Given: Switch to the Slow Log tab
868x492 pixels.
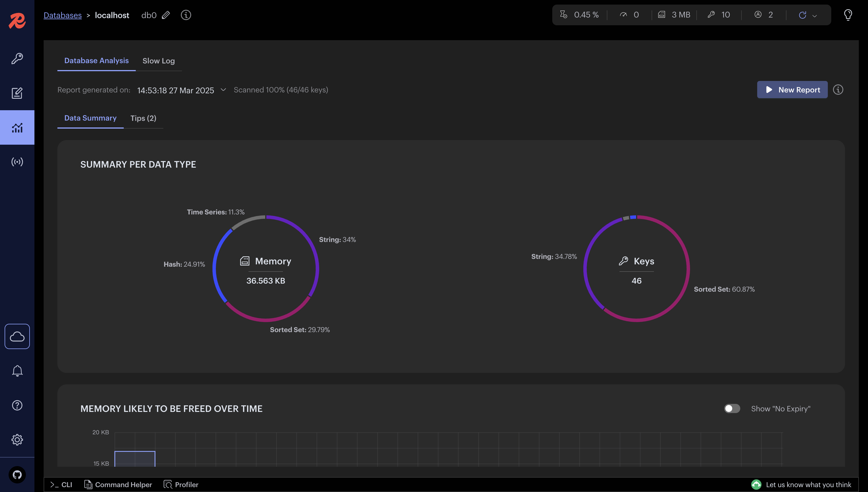Looking at the screenshot, I should pos(158,61).
